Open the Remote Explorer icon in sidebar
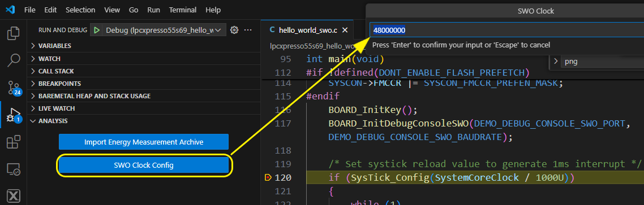Viewport: 644px width, 205px height. click(x=14, y=169)
